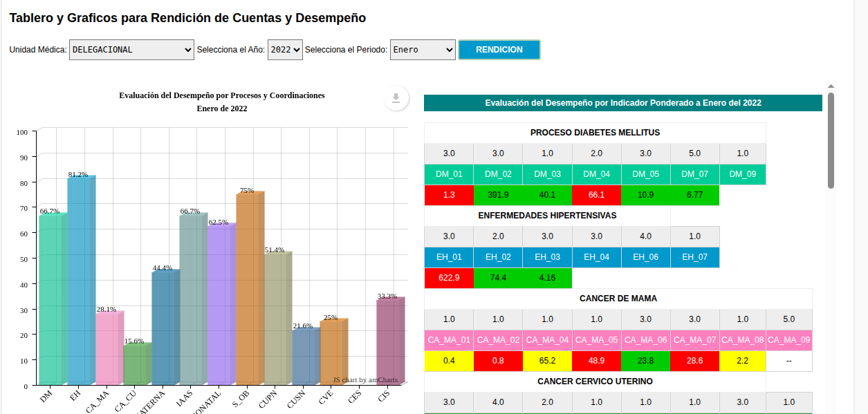Screen dimensions: 868x414
Task: Select the DM_07 indicator cell
Action: (694, 174)
